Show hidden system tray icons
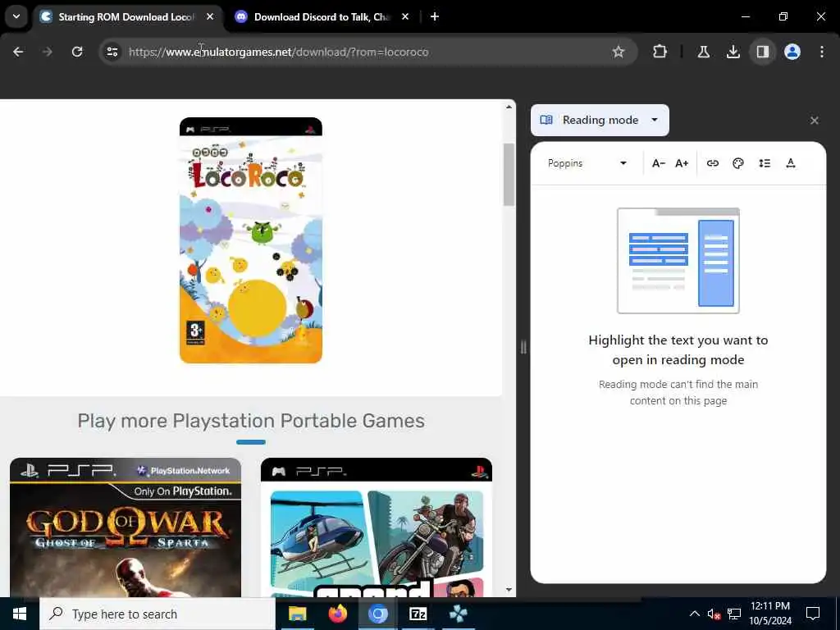This screenshot has width=840, height=630. (694, 614)
